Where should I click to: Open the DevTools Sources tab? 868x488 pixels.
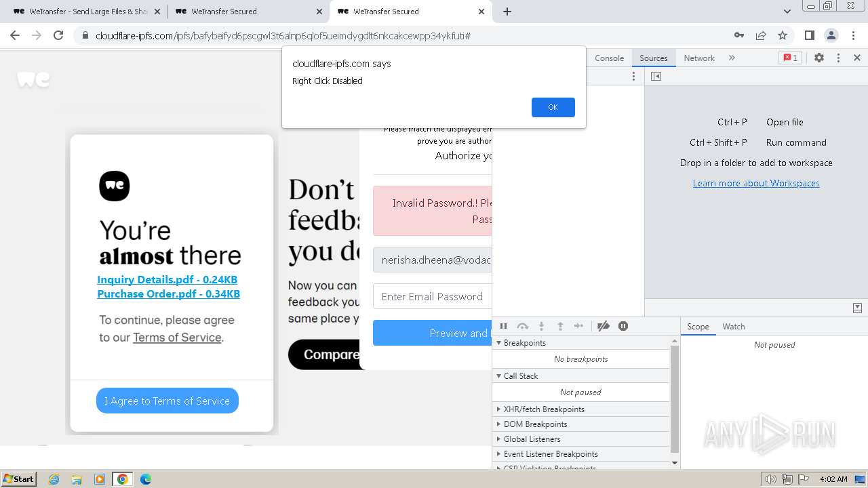(654, 58)
